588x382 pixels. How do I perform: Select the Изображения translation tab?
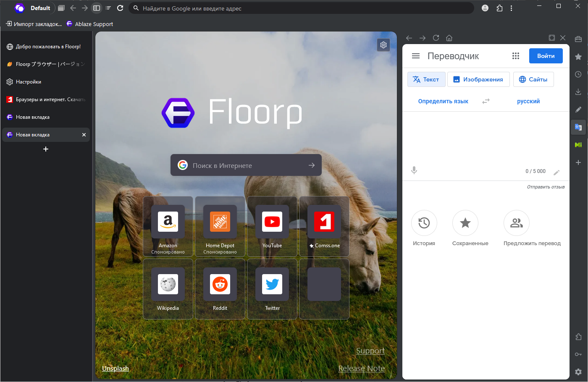(x=478, y=79)
